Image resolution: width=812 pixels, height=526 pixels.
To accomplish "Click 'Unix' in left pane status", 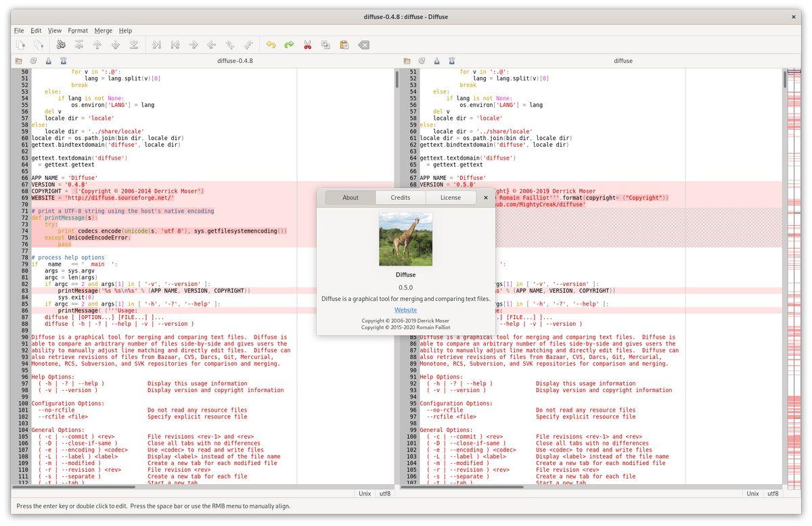I will click(x=365, y=494).
